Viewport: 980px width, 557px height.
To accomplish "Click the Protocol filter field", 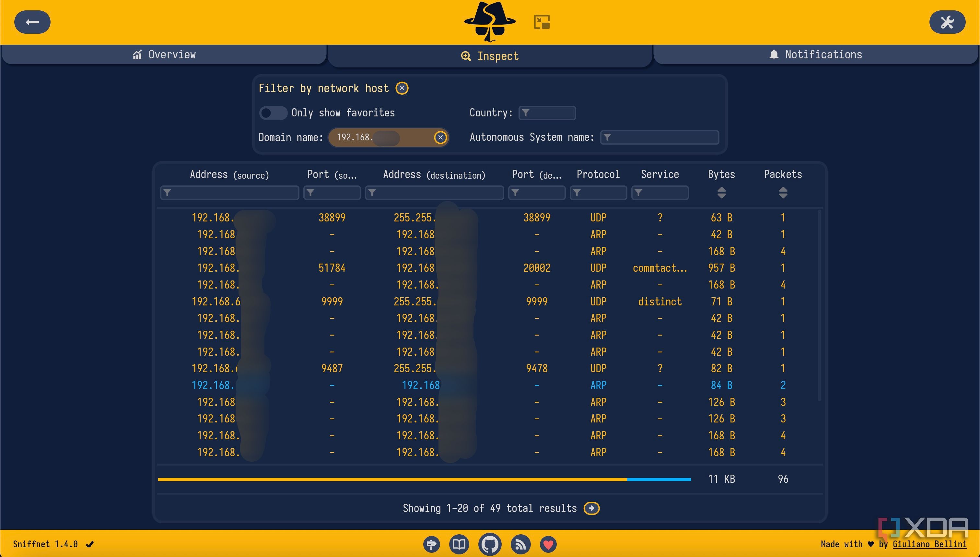I will tap(598, 193).
